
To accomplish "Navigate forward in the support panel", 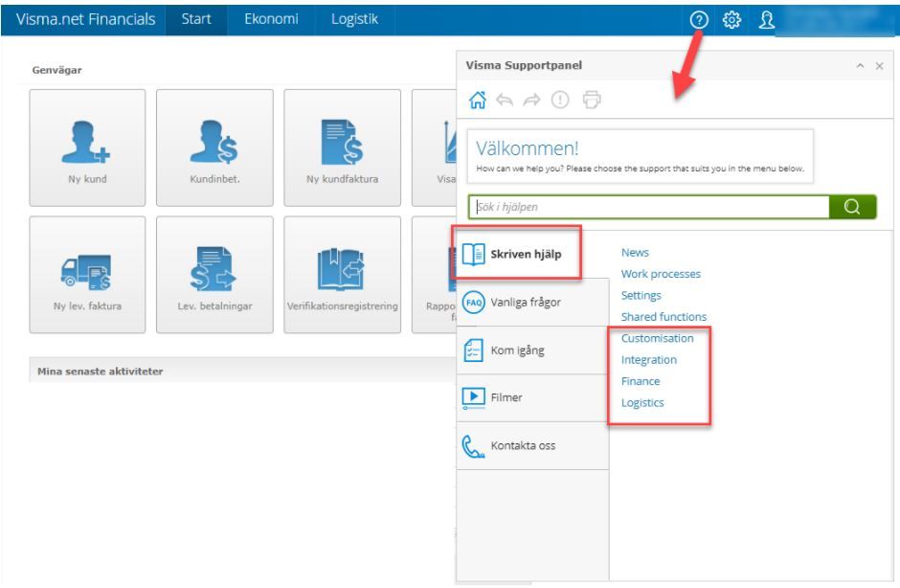I will coord(531,100).
